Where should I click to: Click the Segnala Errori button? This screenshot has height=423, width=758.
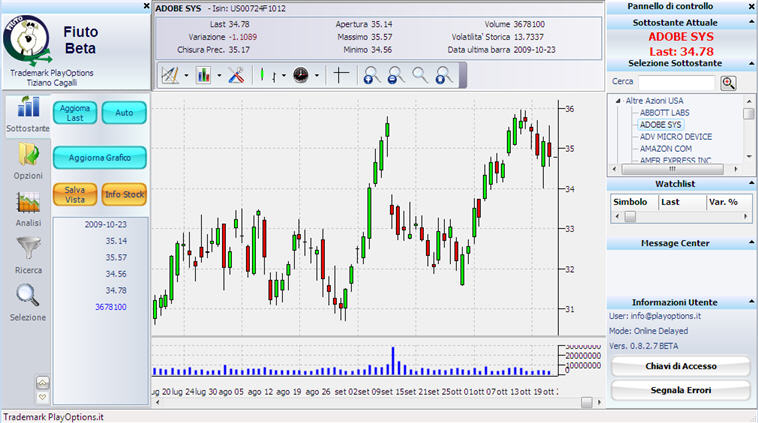(681, 390)
